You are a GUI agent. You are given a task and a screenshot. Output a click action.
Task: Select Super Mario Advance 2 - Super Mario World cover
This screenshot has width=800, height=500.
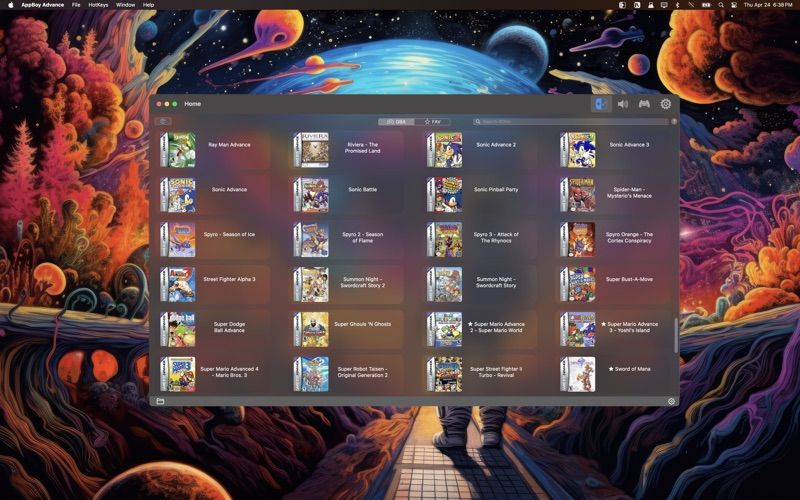(x=444, y=330)
